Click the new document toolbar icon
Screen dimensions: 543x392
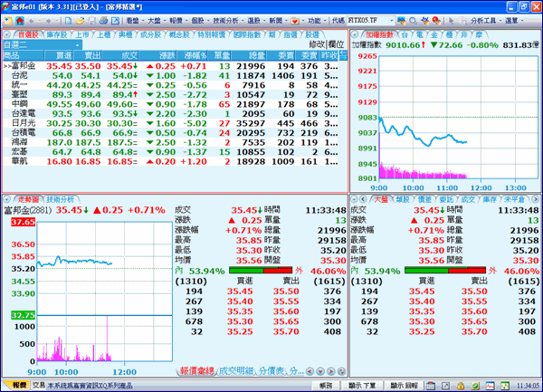tap(71, 19)
